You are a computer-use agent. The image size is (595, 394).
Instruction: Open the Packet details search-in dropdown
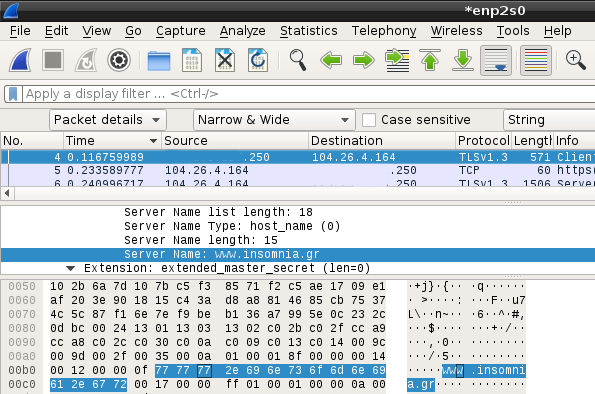(108, 120)
